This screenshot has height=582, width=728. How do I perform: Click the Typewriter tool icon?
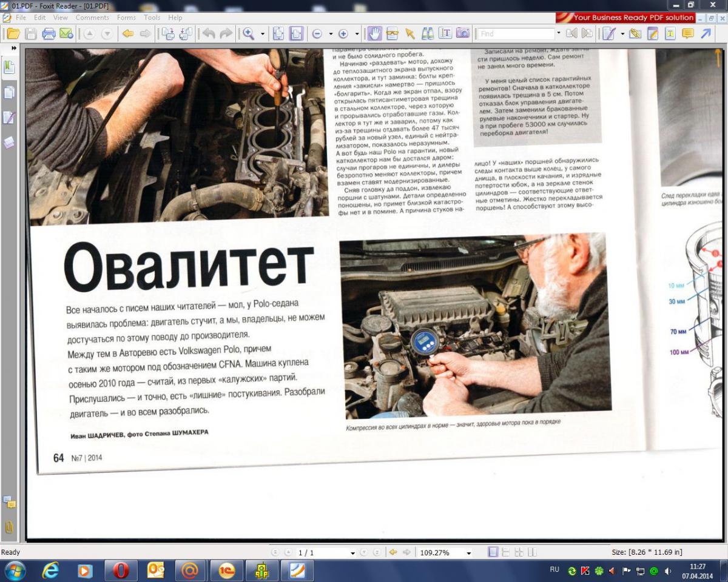(x=609, y=33)
